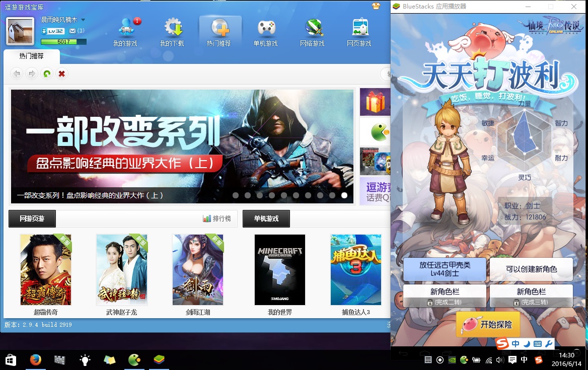588x370 pixels.
Task: Toggle Chinese/English 中 on Sogou IME bar
Action: tap(516, 344)
